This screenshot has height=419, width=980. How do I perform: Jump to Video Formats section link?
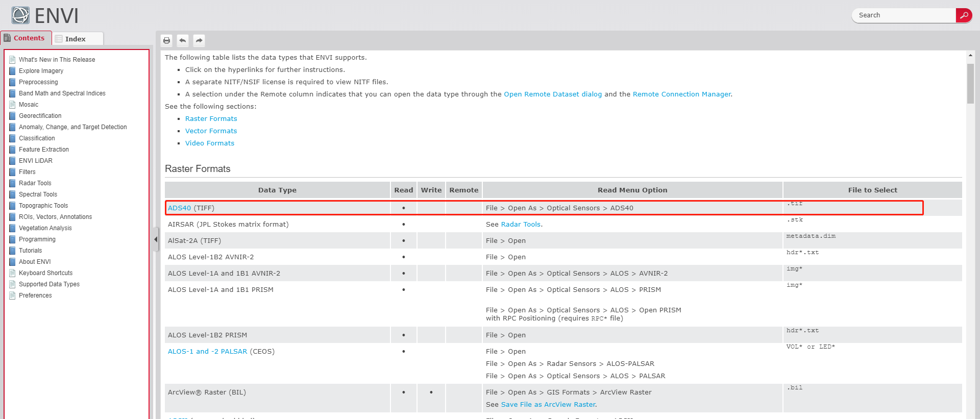click(210, 143)
